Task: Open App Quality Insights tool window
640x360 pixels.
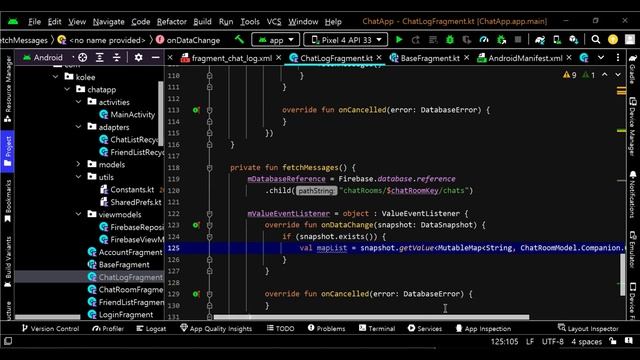Action: tap(216, 328)
